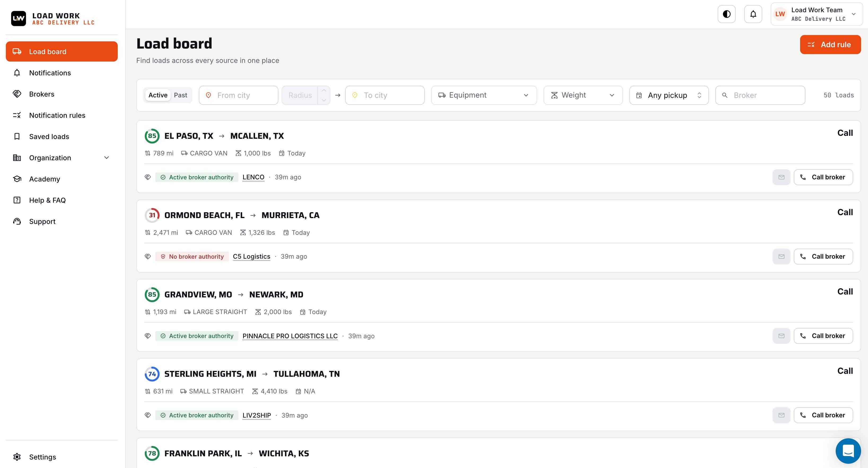The image size is (868, 468).
Task: Open the Equipment dropdown
Action: (x=484, y=95)
